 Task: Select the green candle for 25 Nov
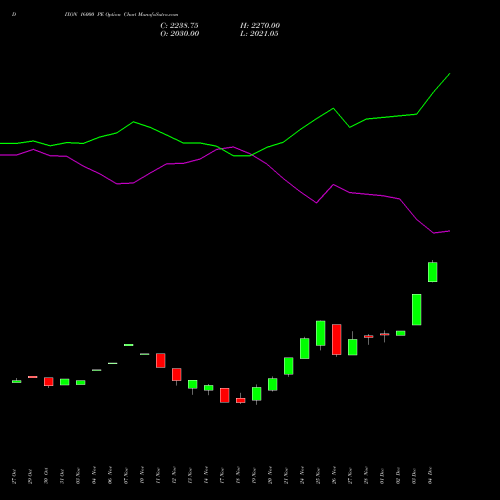click(321, 333)
